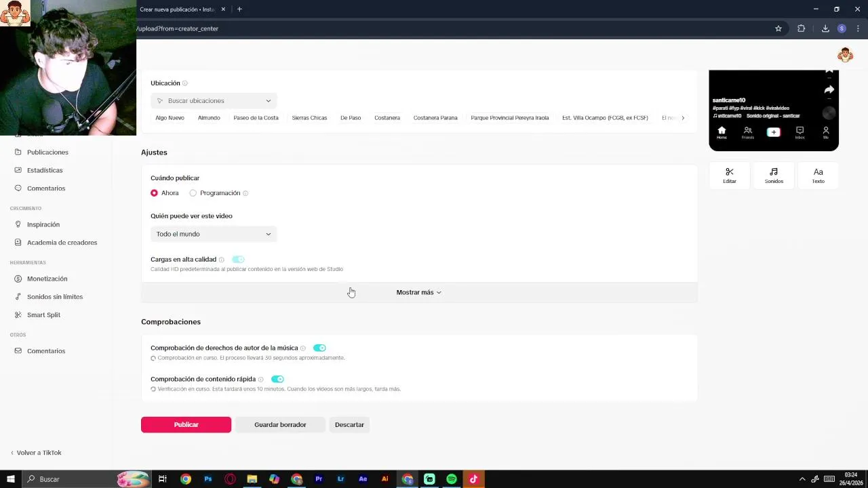Screen dimensions: 868x488
Task: Open Estadísticas in the sidebar
Action: pos(45,170)
